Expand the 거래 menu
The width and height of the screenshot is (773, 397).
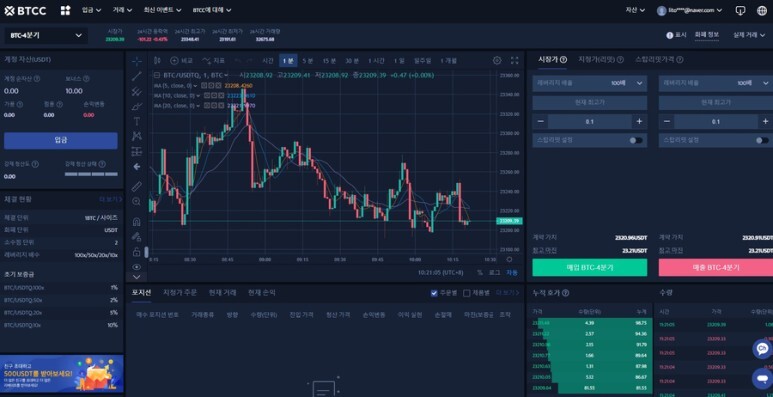coord(122,10)
